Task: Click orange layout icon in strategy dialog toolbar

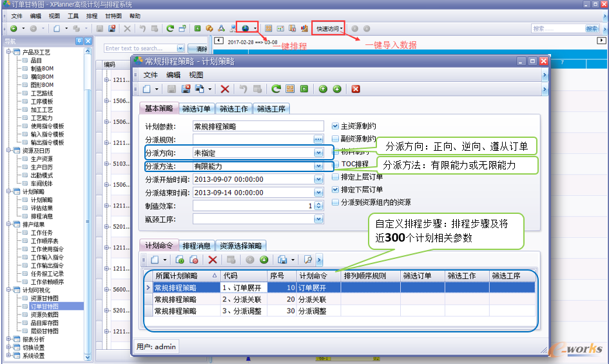Action: pyautogui.click(x=290, y=89)
